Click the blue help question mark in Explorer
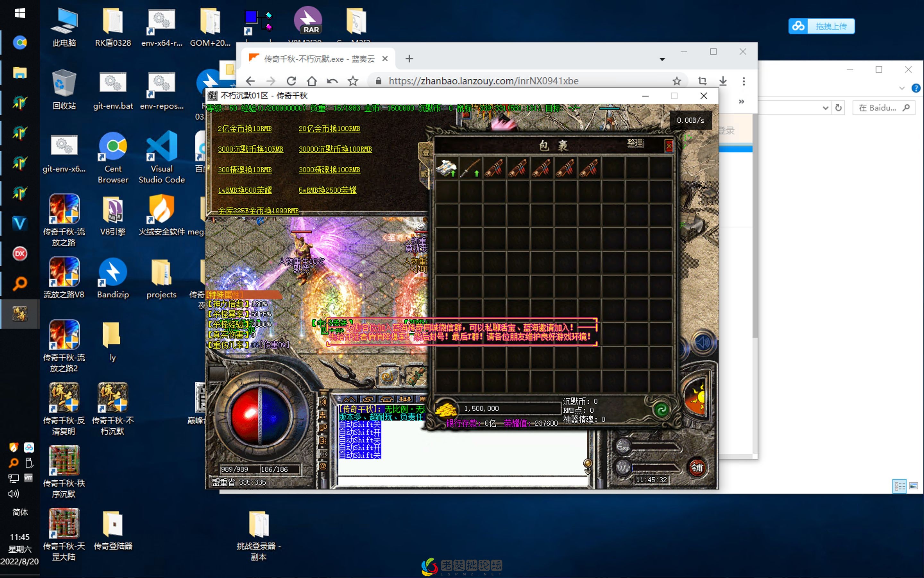 pyautogui.click(x=916, y=88)
